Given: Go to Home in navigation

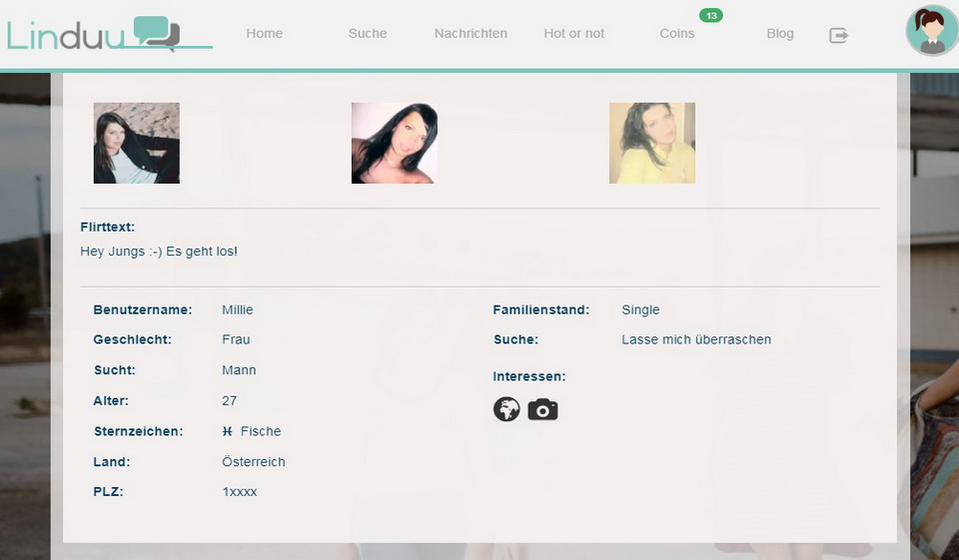Looking at the screenshot, I should 264,34.
